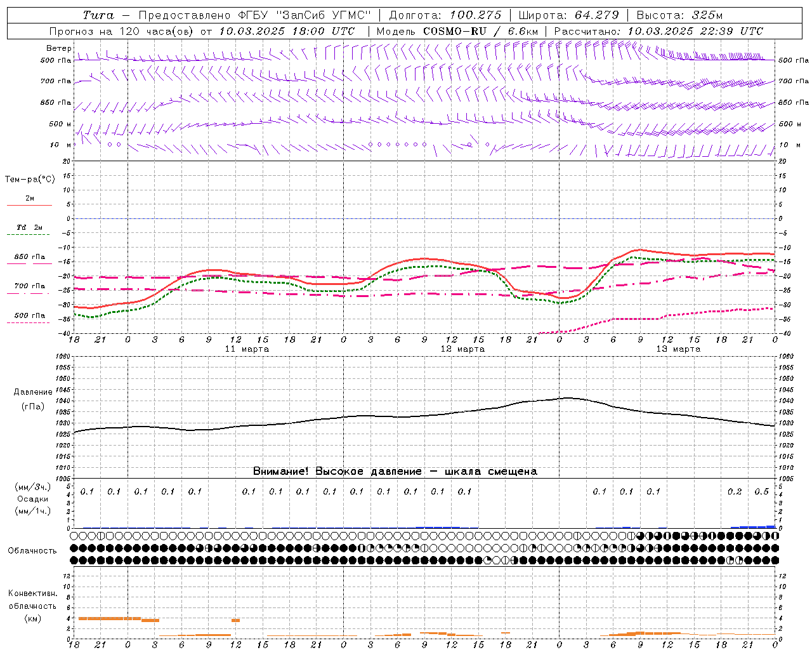Screen dimensions: 812x650
Task: Click the "500 м" wind level label at left
Action: coord(61,124)
